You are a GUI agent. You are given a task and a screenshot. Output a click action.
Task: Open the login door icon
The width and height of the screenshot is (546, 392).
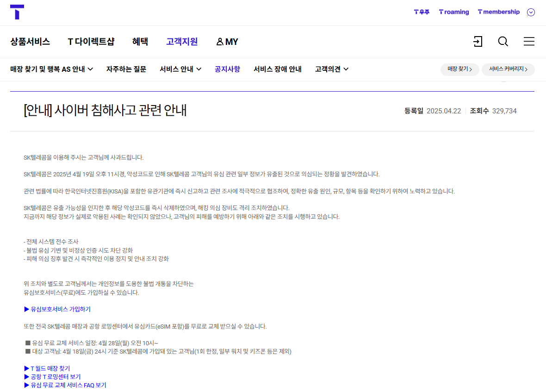click(x=478, y=42)
